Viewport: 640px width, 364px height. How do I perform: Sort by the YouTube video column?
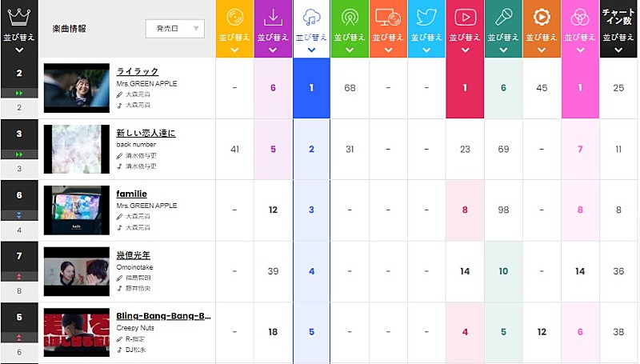pos(465,18)
